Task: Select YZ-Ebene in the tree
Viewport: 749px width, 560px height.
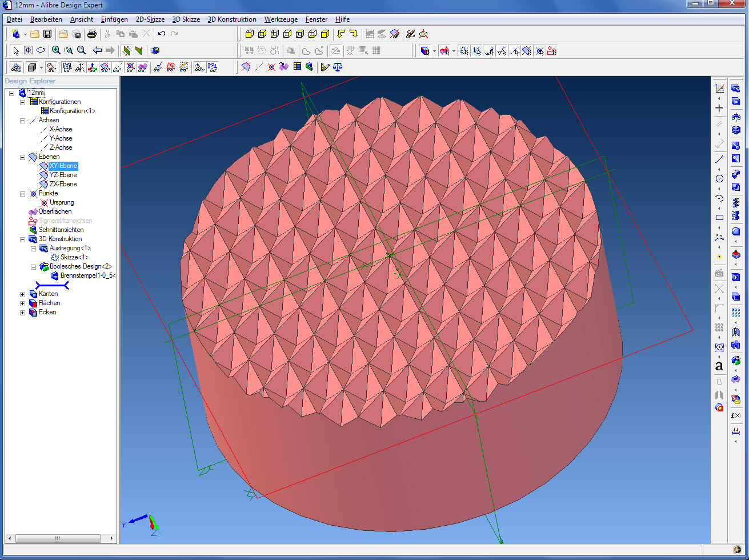Action: pos(63,175)
